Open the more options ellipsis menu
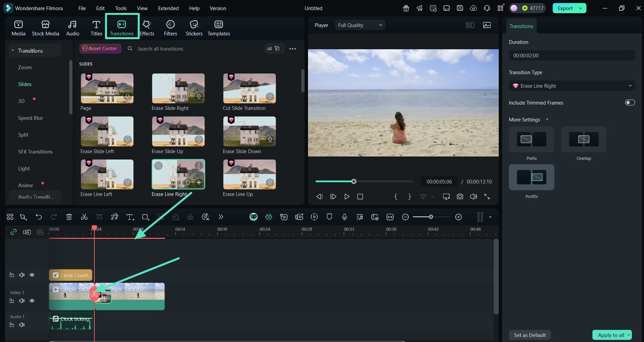 tap(292, 49)
